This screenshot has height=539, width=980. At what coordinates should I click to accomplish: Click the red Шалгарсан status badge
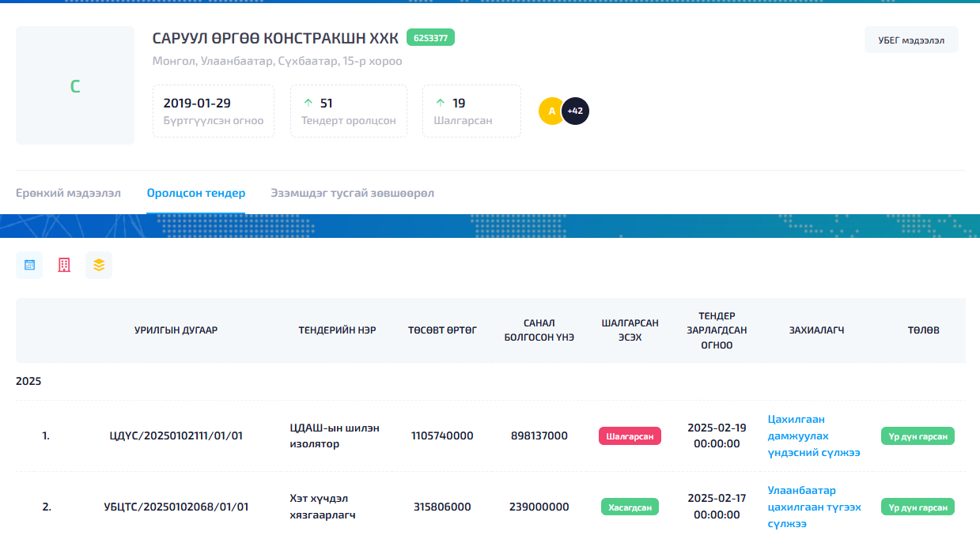(x=630, y=436)
